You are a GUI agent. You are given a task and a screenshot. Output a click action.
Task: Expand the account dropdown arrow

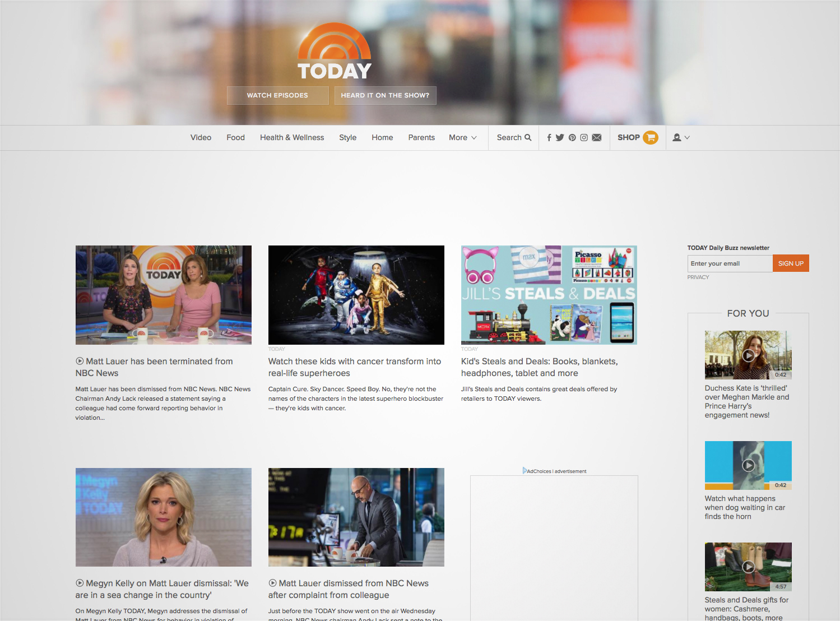point(687,137)
